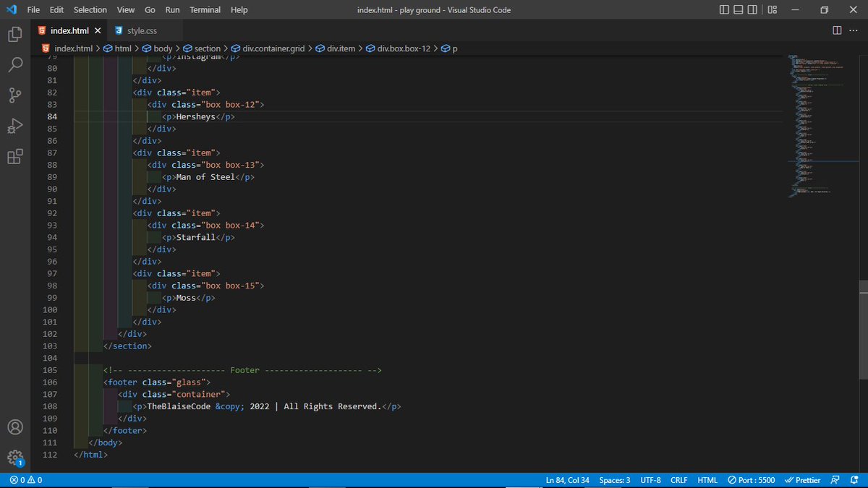Click the TheBlaiseCode copyright paragraph line
This screenshot has width=868, height=488.
267,406
